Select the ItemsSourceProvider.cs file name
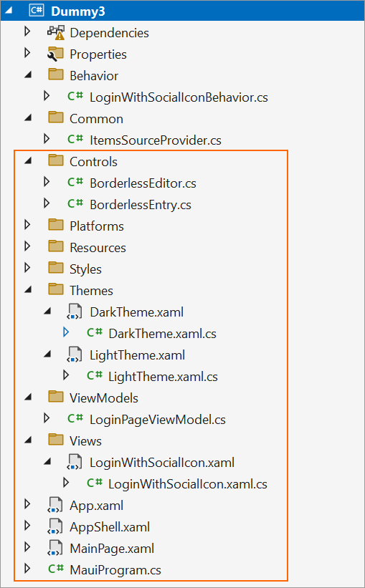Screen dimensions: 365x588 pos(156,140)
